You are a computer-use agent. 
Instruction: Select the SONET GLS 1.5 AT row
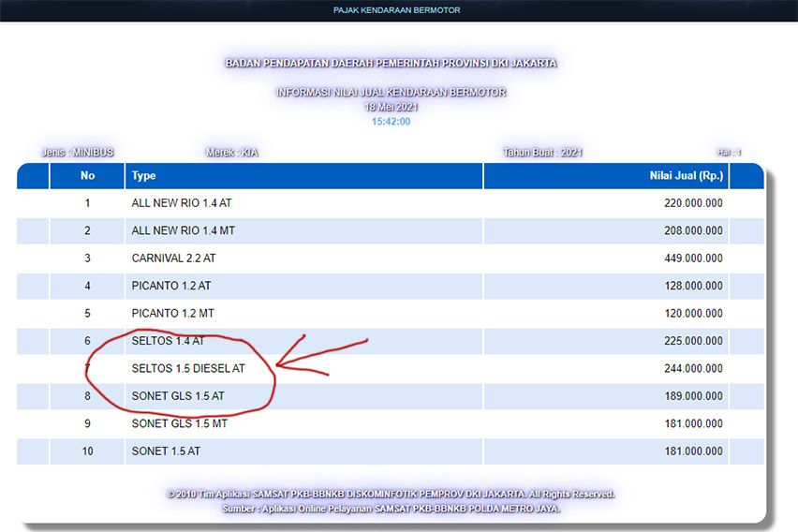pyautogui.click(x=178, y=396)
